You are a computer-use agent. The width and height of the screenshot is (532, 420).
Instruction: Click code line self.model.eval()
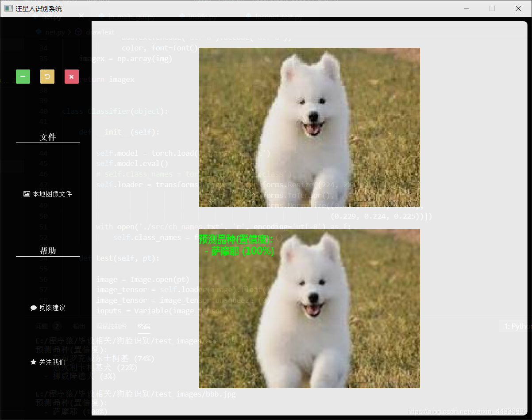[132, 164]
